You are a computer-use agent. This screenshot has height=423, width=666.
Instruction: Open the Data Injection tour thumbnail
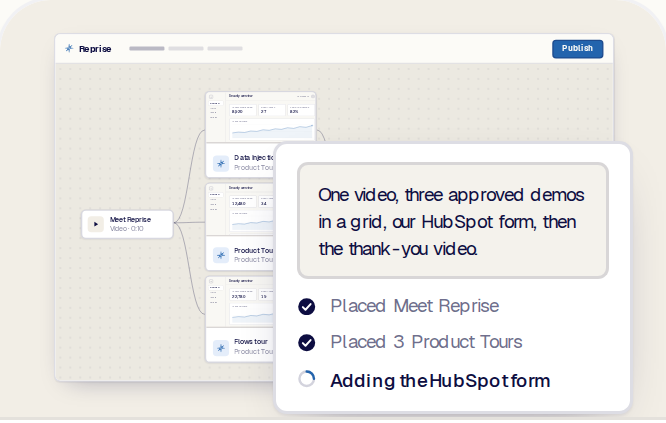pos(261,117)
